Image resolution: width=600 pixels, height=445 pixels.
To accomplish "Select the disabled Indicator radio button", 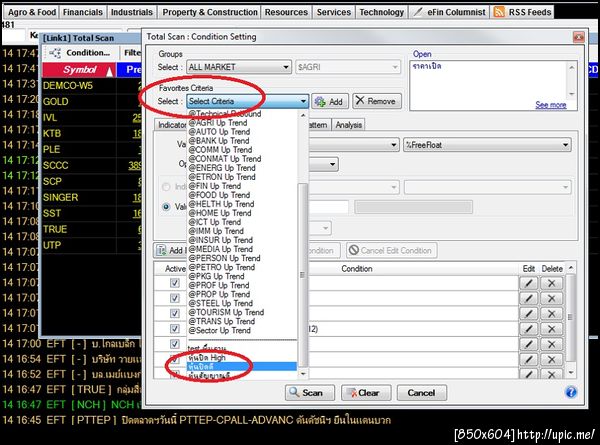I will [166, 187].
